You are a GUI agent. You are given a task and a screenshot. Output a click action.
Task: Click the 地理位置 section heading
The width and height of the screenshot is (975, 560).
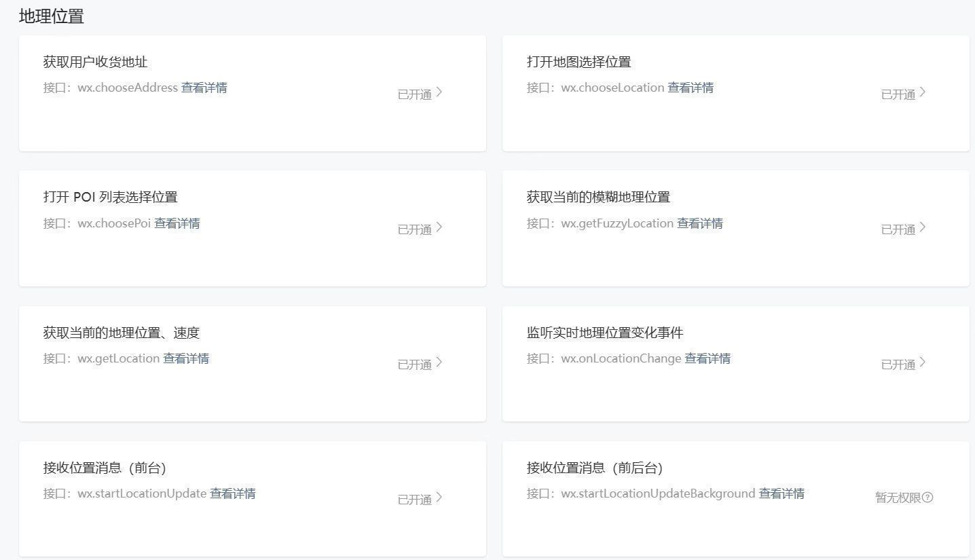(52, 16)
